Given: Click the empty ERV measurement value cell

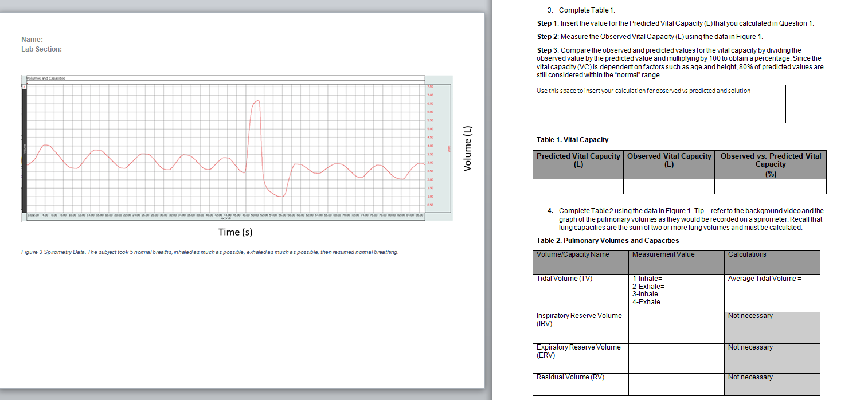Looking at the screenshot, I should point(676,358).
